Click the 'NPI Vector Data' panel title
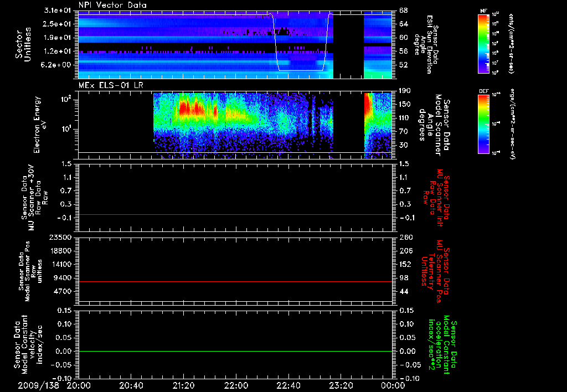 112,5
